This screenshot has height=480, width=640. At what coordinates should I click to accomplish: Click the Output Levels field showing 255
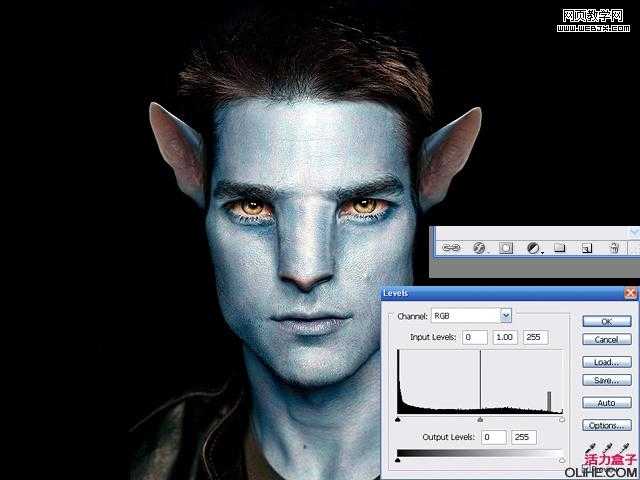coord(524,437)
